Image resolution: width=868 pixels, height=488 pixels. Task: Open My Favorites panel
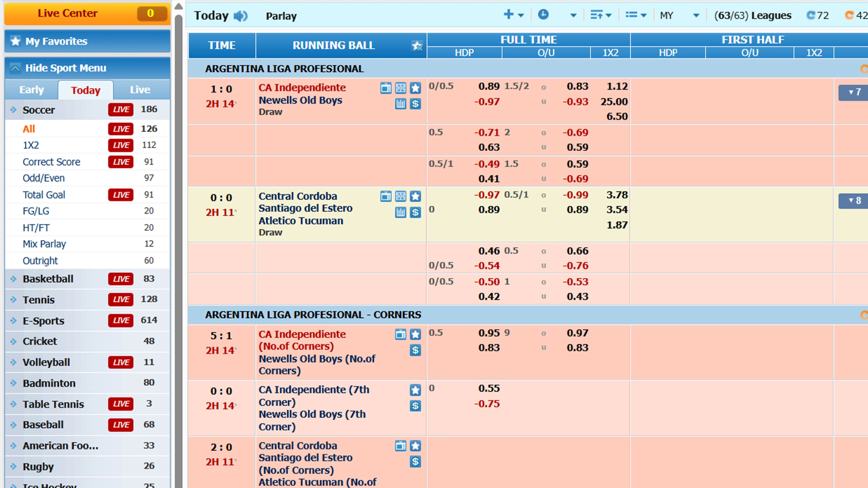point(87,41)
